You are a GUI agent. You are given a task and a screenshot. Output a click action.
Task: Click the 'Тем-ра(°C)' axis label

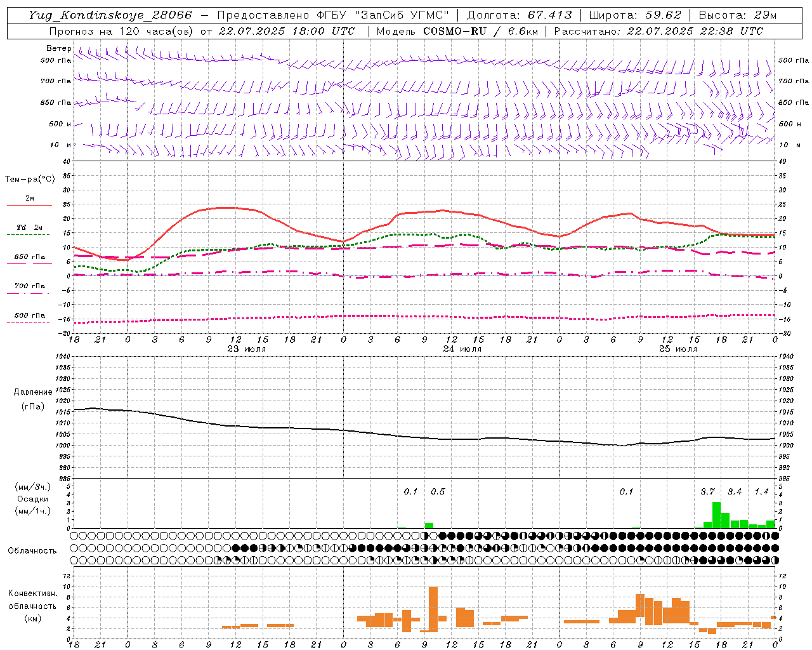pyautogui.click(x=30, y=180)
